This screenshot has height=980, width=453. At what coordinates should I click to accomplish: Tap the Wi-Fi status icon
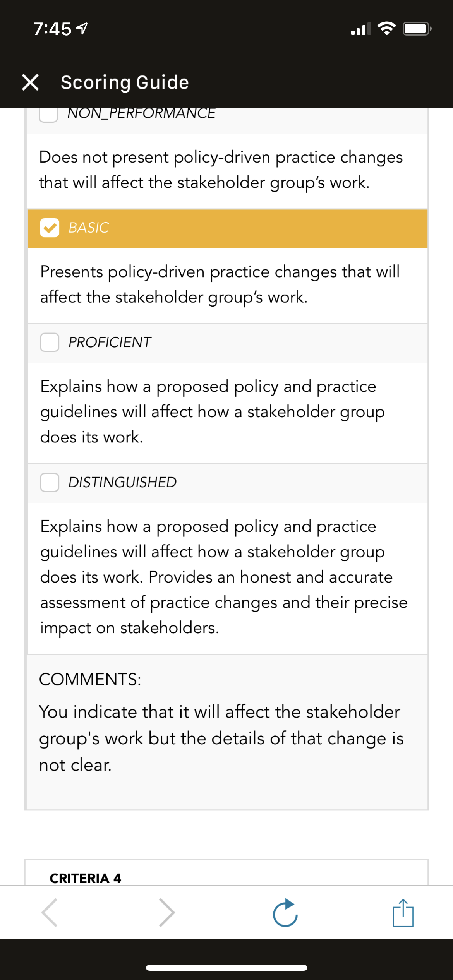[386, 29]
